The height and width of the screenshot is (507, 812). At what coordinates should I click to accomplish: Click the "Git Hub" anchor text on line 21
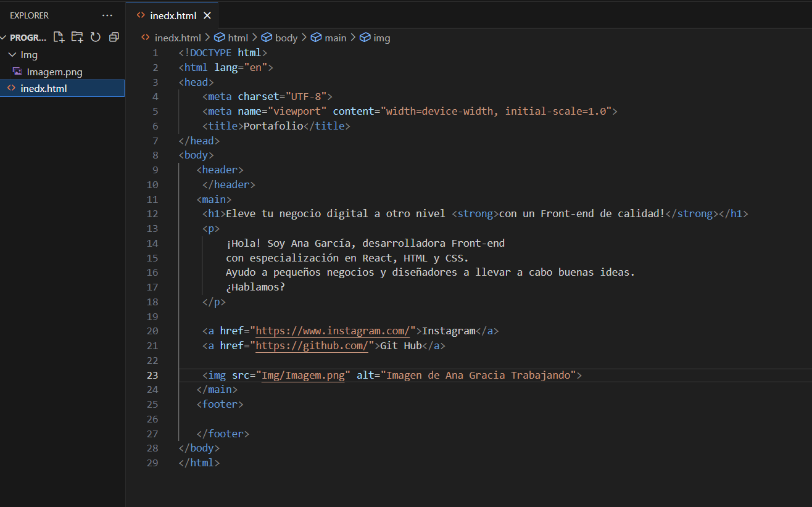(x=401, y=346)
